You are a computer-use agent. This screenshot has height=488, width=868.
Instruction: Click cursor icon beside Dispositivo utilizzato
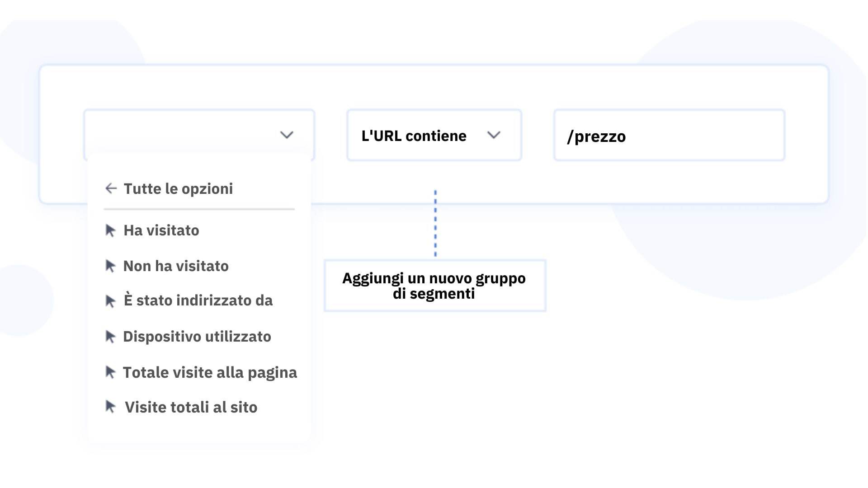pyautogui.click(x=110, y=337)
